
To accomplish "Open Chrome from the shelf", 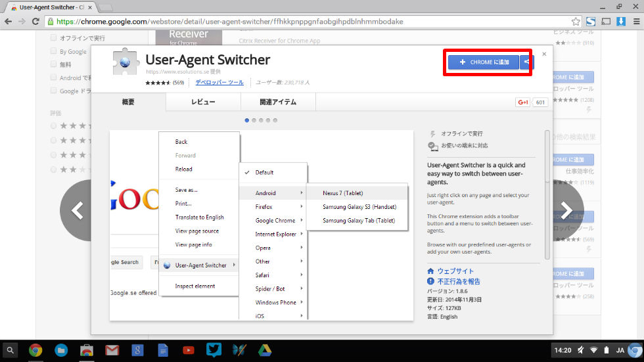I will pos(35,351).
